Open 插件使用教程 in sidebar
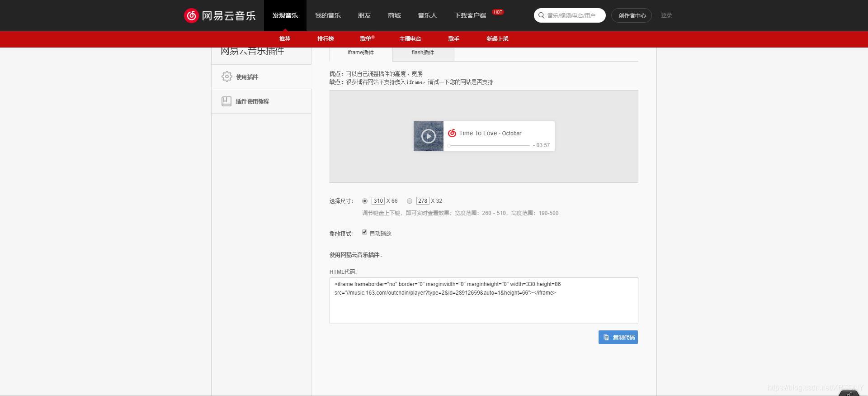The image size is (868, 396). (261, 101)
